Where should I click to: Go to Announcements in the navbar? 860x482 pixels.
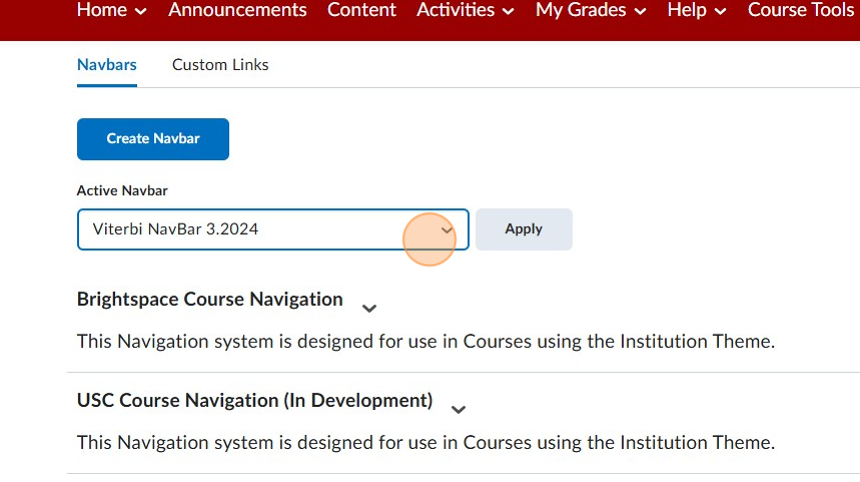(237, 11)
